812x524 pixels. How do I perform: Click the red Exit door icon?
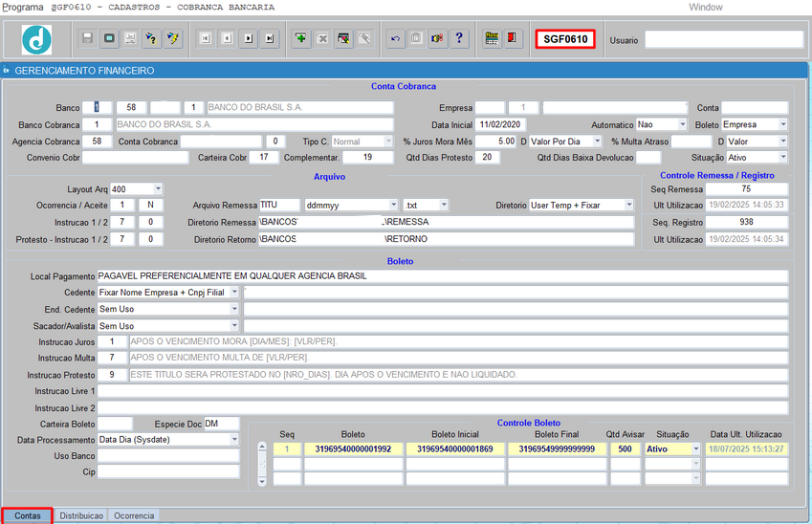512,38
